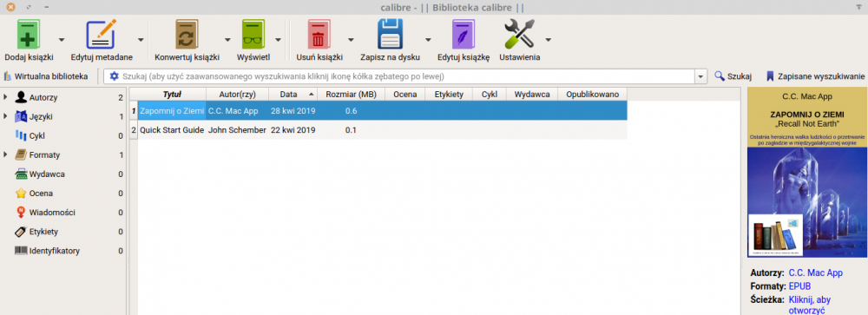The image size is (868, 315).
Task: Sort by Opublikowano column header
Action: [x=592, y=94]
